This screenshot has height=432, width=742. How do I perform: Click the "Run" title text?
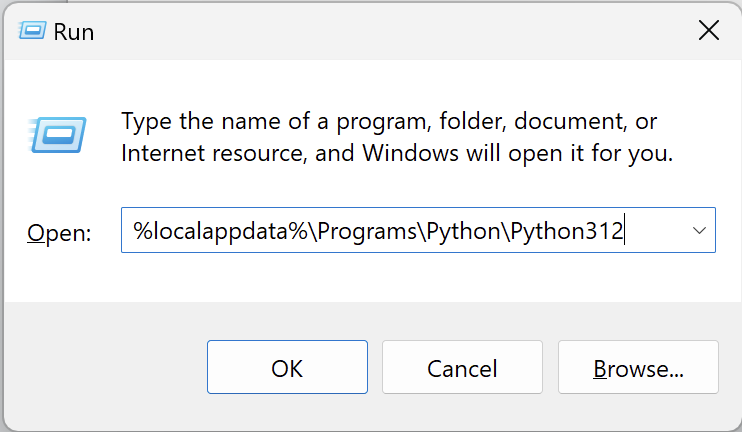point(74,32)
